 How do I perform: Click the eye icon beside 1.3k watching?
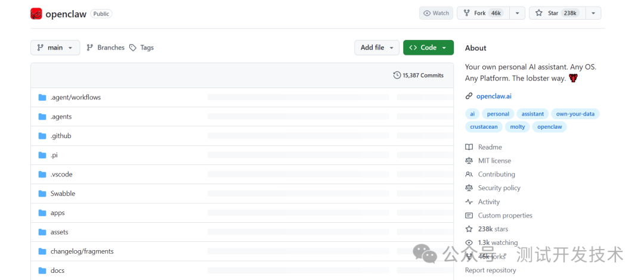click(469, 242)
